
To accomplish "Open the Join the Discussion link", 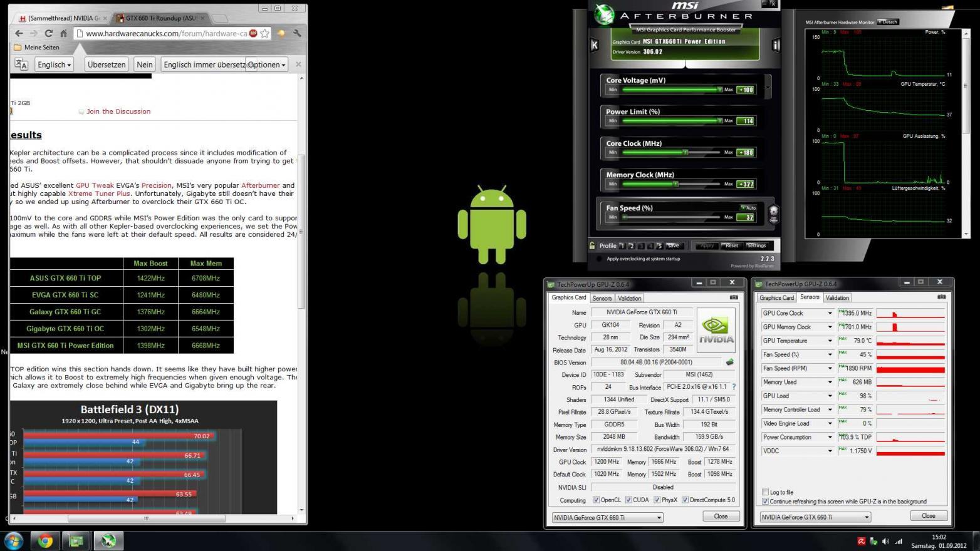I will click(x=118, y=111).
